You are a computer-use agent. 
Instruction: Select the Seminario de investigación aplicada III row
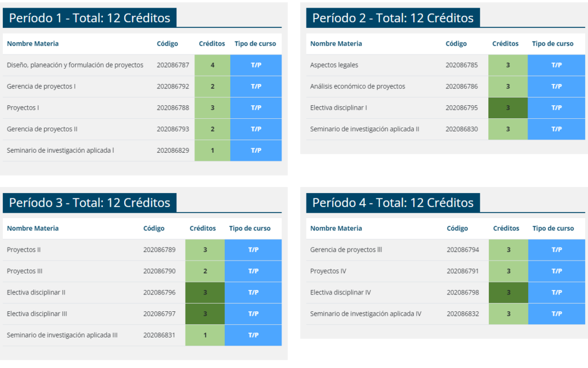click(x=62, y=335)
